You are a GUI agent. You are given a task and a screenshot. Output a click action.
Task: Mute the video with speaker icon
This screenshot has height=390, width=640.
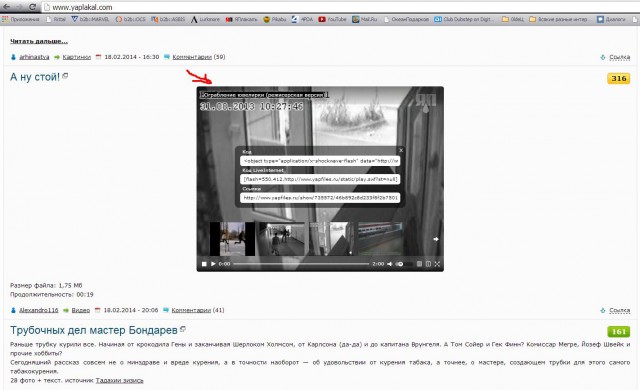[x=390, y=264]
